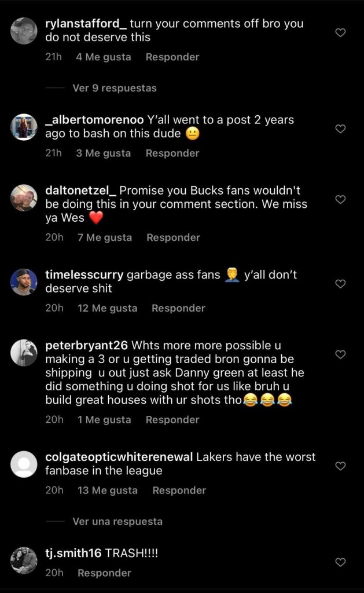Heart the timelesscurry comment
The height and width of the screenshot is (593, 364).
(340, 284)
